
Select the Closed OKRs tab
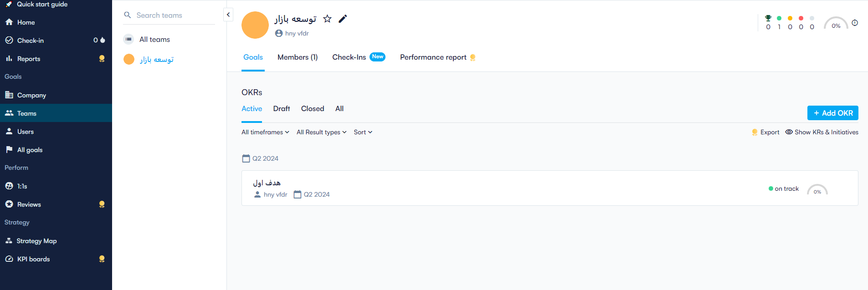coord(313,109)
